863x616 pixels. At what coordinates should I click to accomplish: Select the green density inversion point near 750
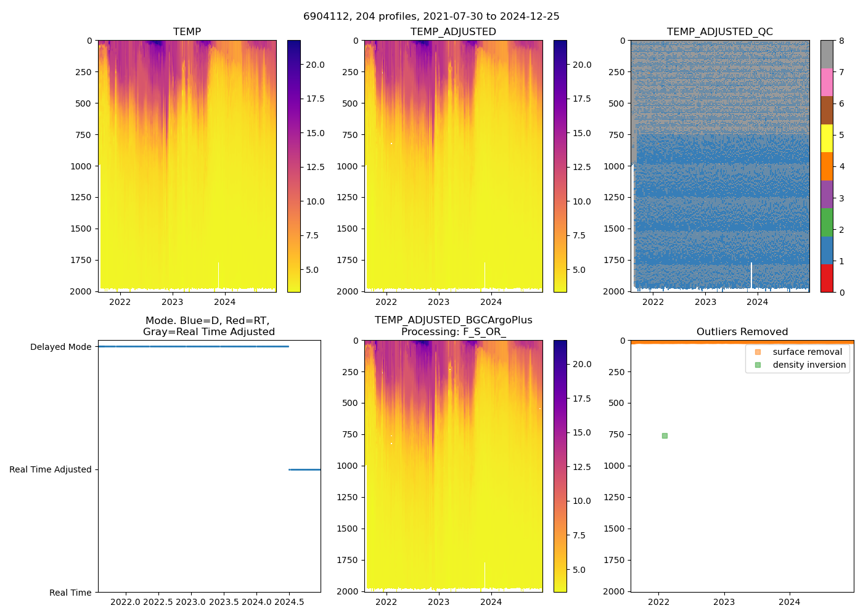click(665, 436)
